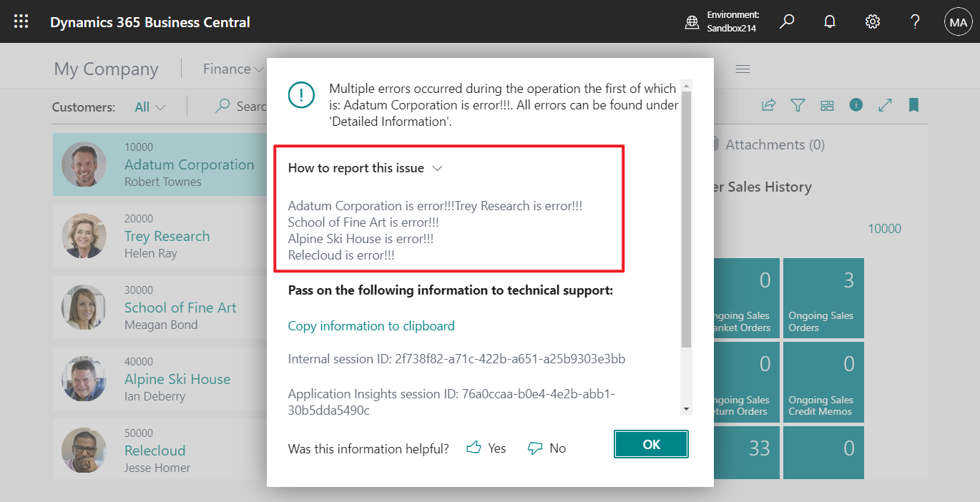Open the My Company menu

(106, 68)
